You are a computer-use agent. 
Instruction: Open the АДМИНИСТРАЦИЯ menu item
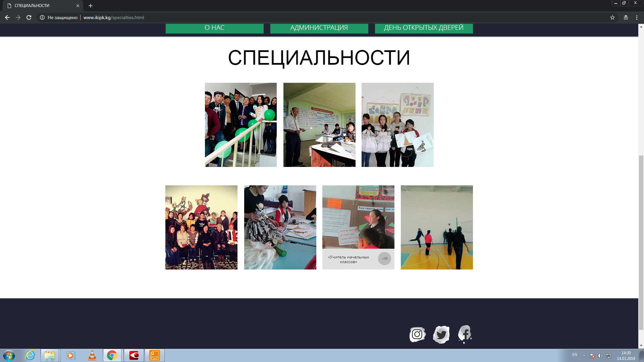click(319, 28)
